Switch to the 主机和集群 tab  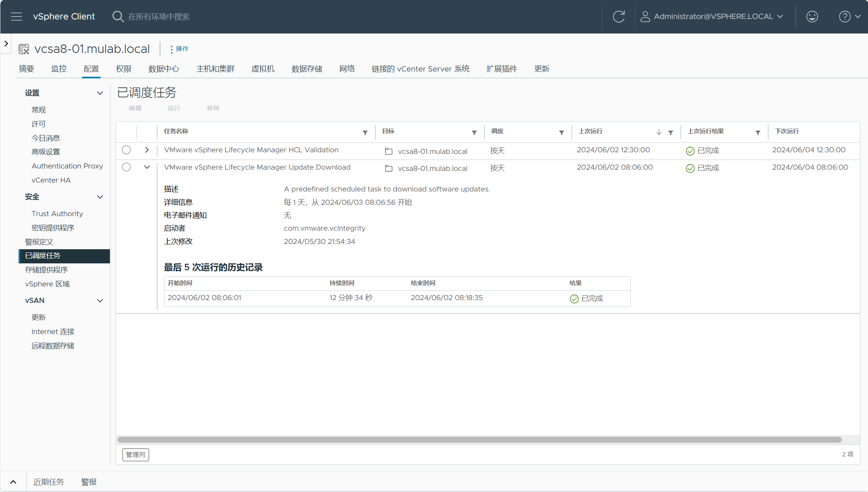coord(215,69)
